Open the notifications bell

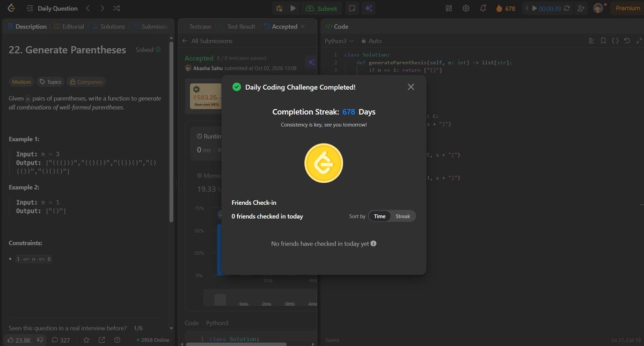tap(483, 8)
